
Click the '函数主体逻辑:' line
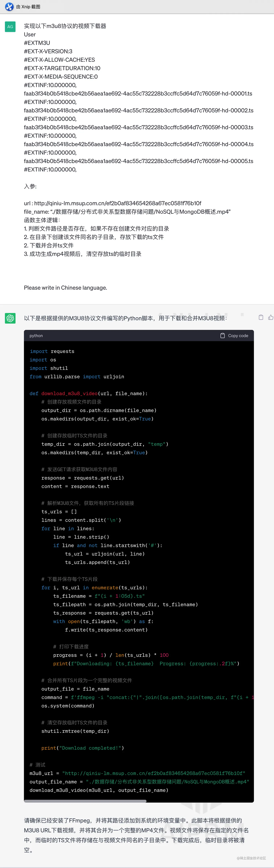(42, 220)
